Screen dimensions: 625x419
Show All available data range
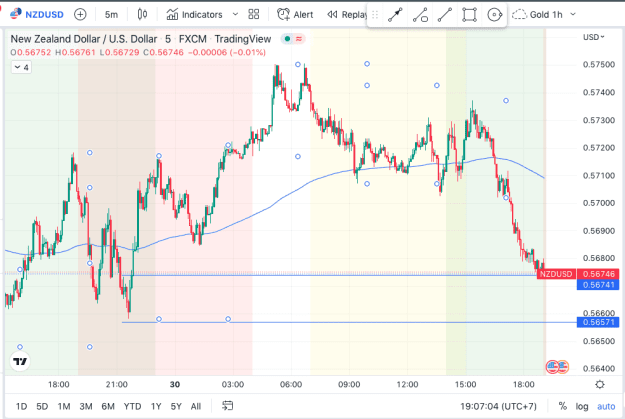(196, 406)
